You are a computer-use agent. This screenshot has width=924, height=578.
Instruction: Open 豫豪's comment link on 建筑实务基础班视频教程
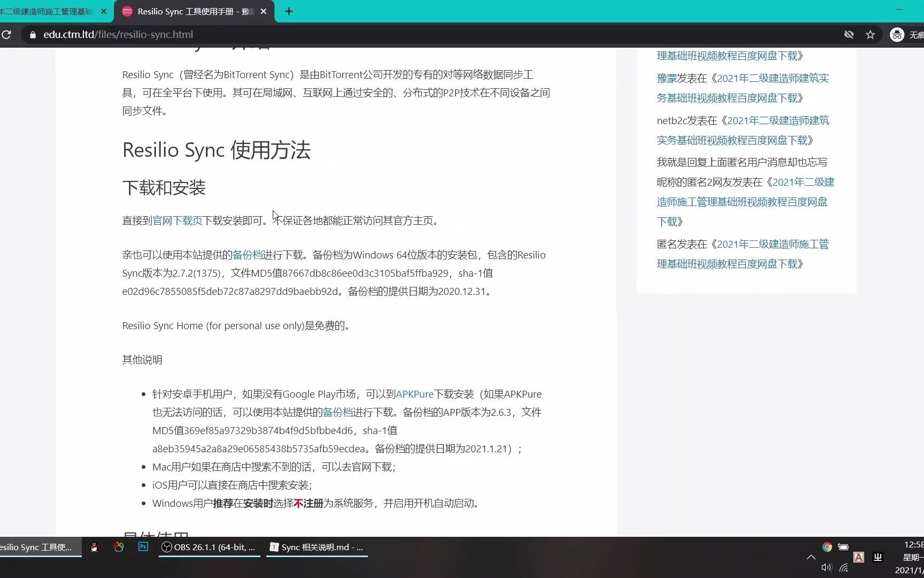pyautogui.click(x=743, y=88)
